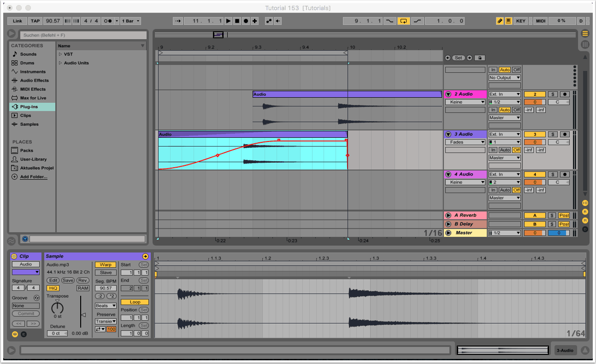Open the Beats warp mode dropdown
Viewport: 596px width, 364px height.
pos(106,306)
